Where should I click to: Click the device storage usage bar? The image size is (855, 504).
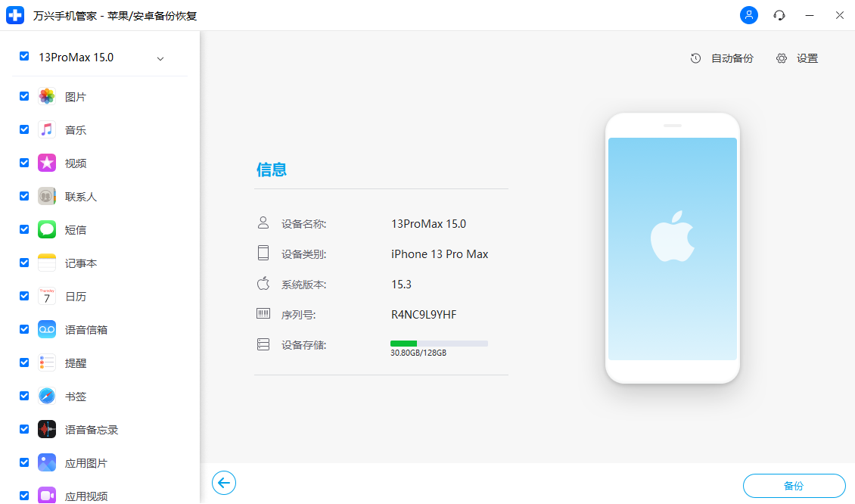click(439, 344)
